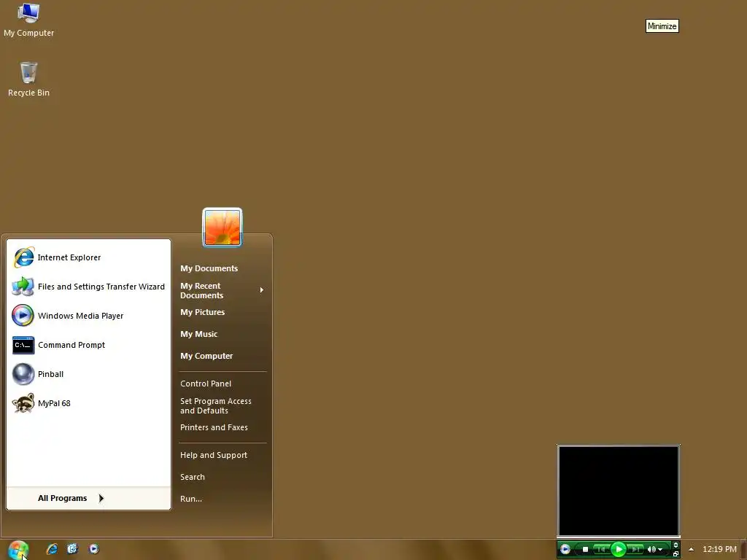Restore the Windows Media Player window
The height and width of the screenshot is (560, 747).
pos(676,554)
